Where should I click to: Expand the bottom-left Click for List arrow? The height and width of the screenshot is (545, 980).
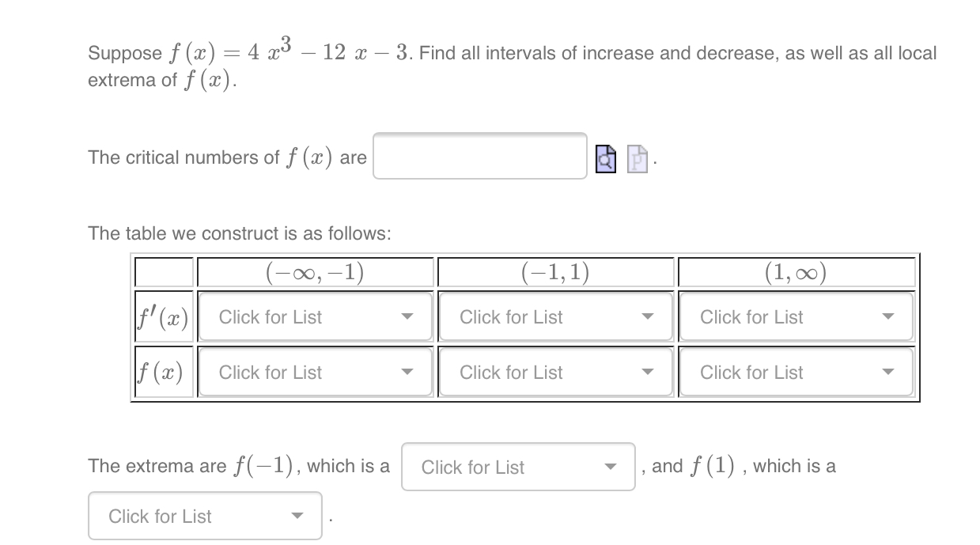click(297, 516)
